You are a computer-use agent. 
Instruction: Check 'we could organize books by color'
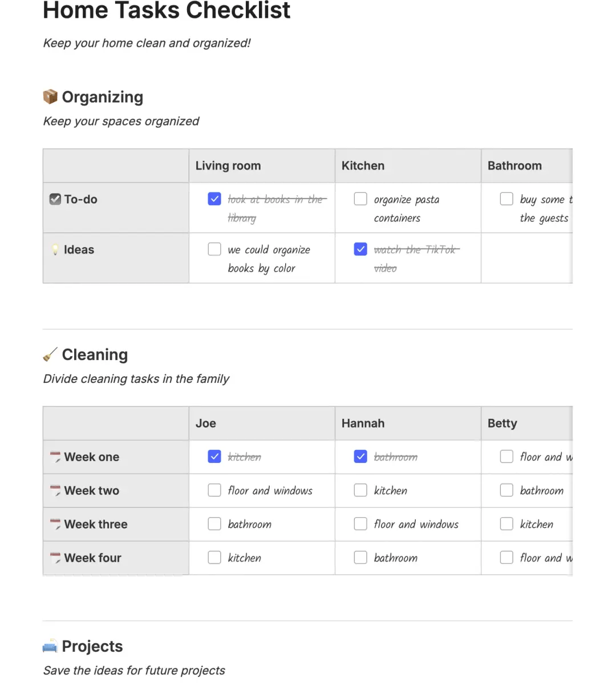214,249
